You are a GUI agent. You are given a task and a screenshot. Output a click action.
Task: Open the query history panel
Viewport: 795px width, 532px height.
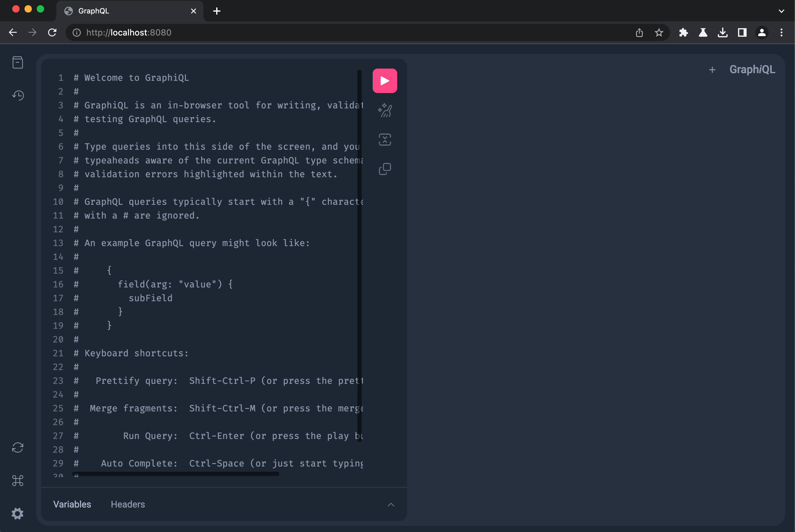(18, 95)
